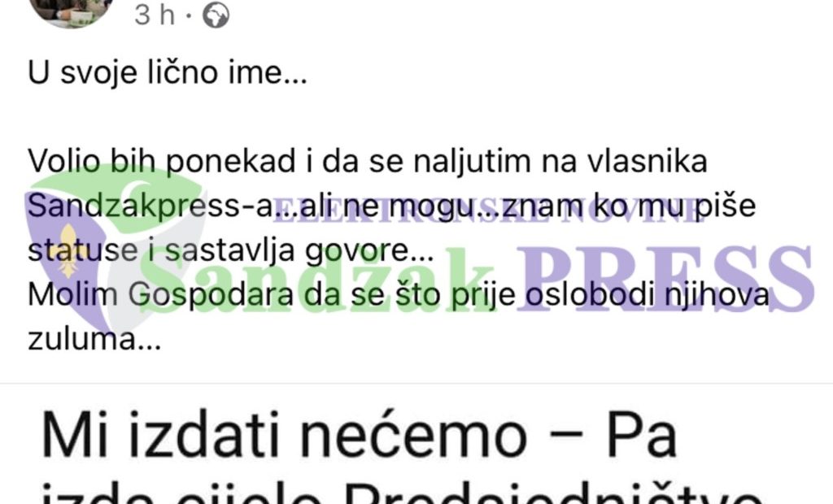Click the dot separator beside the timestamp
The image size is (833, 504).
point(189,16)
